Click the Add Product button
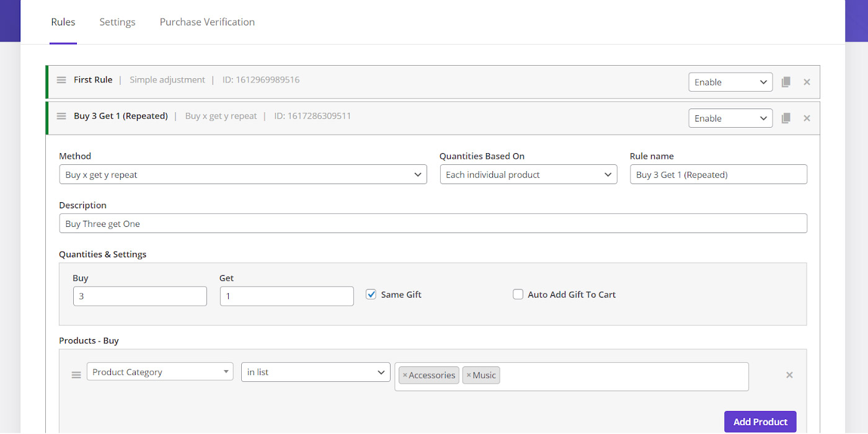This screenshot has width=868, height=434. tap(760, 422)
